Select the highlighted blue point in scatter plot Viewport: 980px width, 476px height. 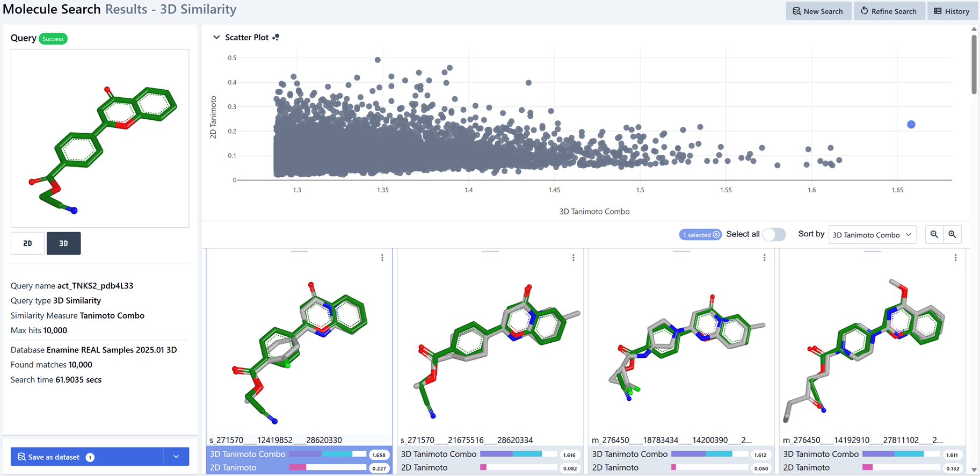click(911, 125)
